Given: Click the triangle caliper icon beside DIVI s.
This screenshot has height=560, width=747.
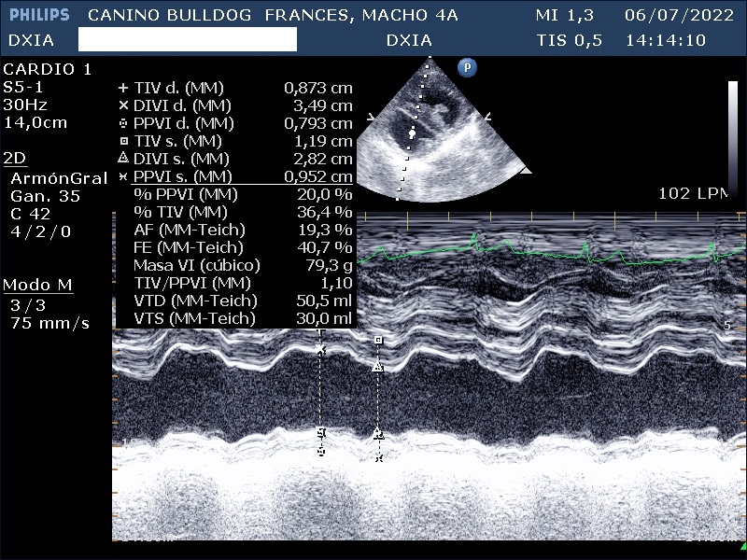Looking at the screenshot, I should (x=123, y=159).
